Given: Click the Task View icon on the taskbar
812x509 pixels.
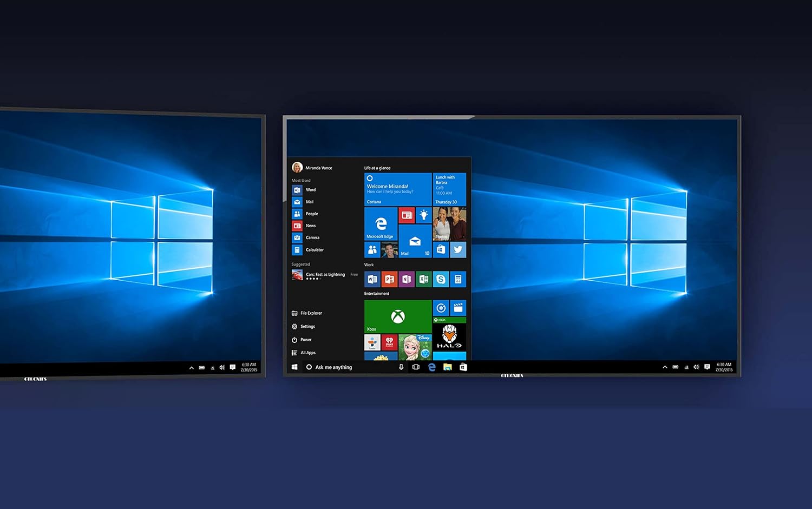Looking at the screenshot, I should (416, 367).
